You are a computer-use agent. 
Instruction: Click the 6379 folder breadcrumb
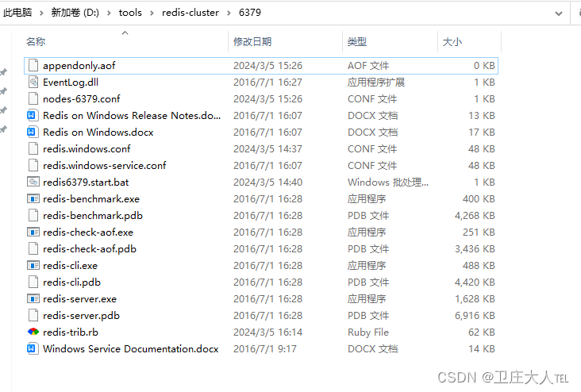[x=250, y=13]
